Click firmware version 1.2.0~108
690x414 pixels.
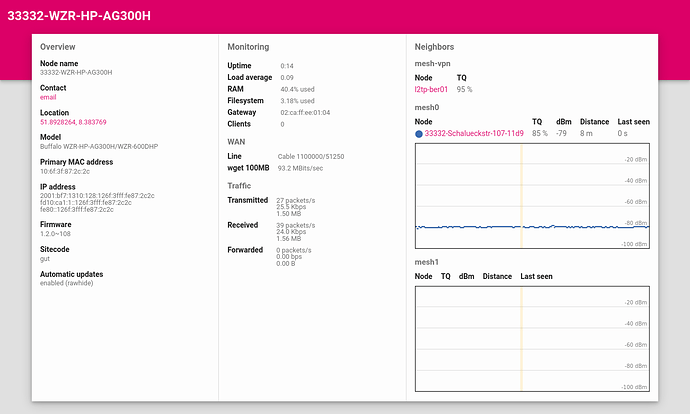coord(55,234)
